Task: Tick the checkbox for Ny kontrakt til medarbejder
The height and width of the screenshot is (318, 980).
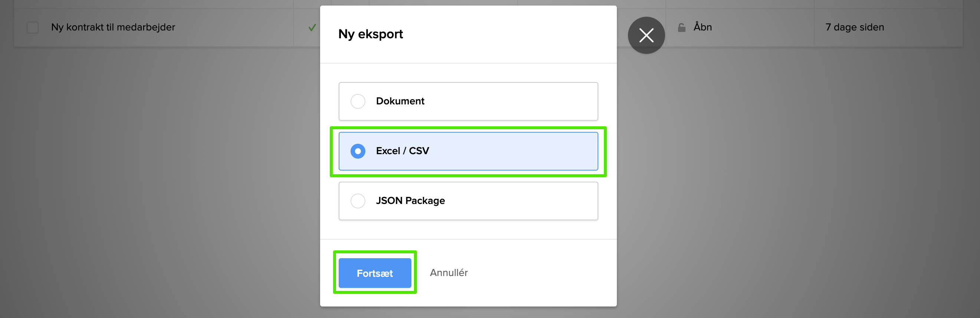Action: pos(33,27)
